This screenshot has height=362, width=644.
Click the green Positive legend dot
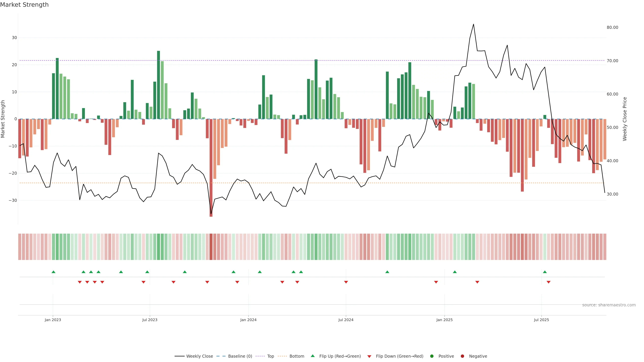click(432, 356)
